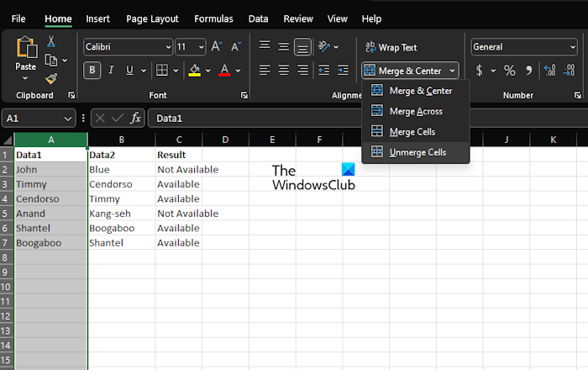588x370 pixels.
Task: Toggle Bold formatting
Action: tap(93, 71)
